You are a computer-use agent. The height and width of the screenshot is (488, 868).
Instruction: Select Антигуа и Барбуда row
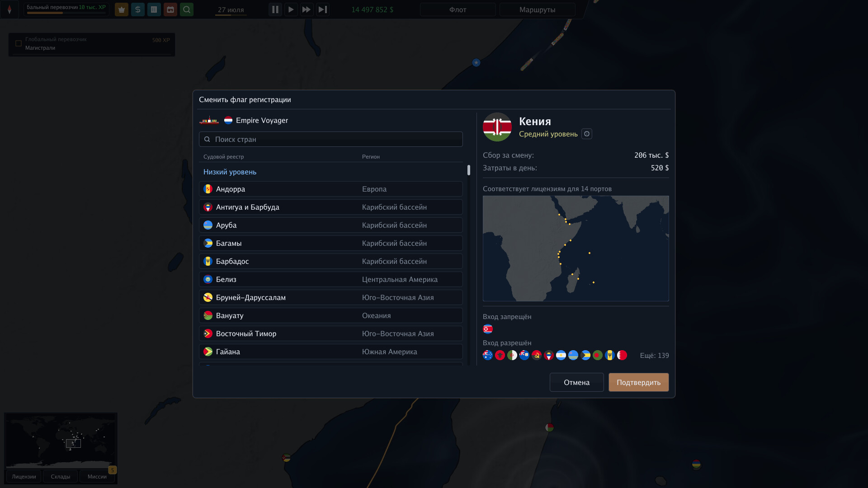point(331,207)
